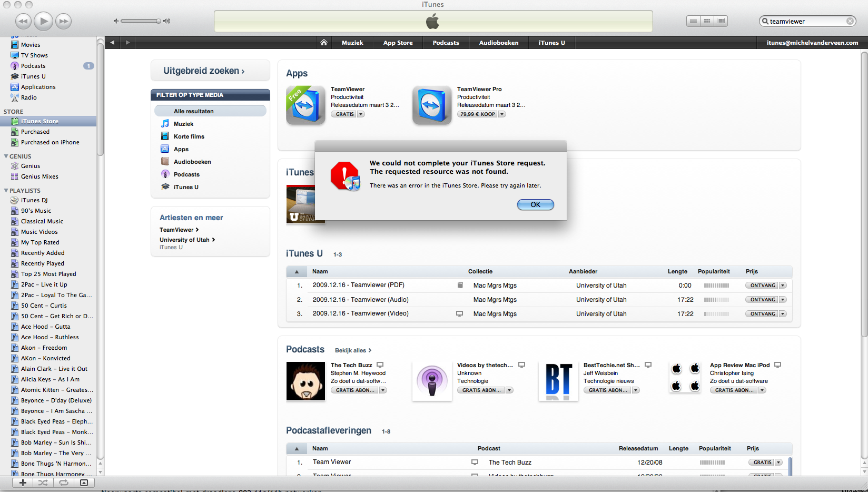This screenshot has width=868, height=492.
Task: Click the Play button
Action: [x=43, y=21]
